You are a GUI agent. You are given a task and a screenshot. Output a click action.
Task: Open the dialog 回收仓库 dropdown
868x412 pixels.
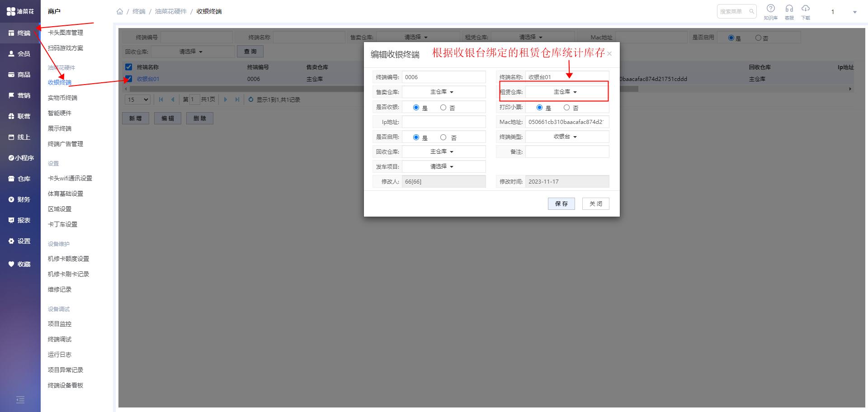tap(443, 152)
